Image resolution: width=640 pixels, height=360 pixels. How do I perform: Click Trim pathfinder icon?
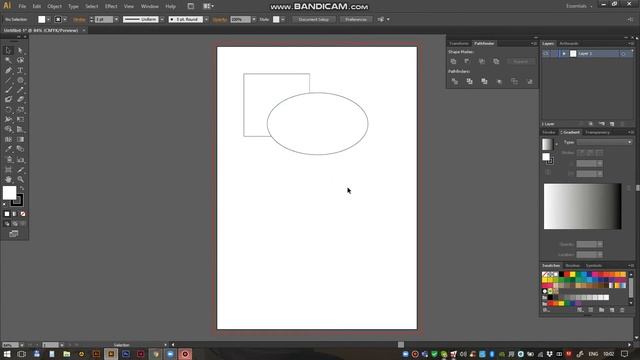(x=469, y=82)
